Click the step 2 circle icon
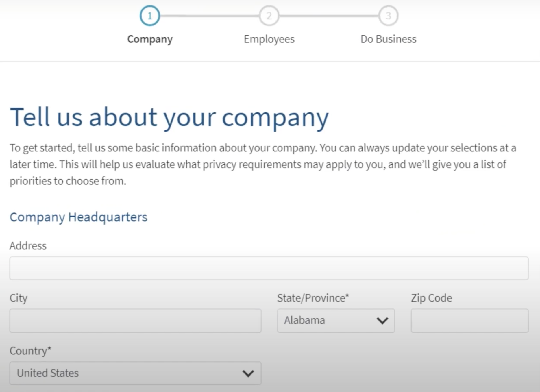This screenshot has width=540, height=392. tap(269, 16)
